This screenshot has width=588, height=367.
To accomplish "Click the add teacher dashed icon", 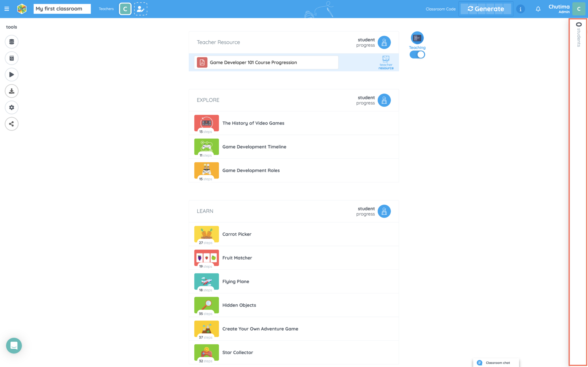I will (x=141, y=9).
